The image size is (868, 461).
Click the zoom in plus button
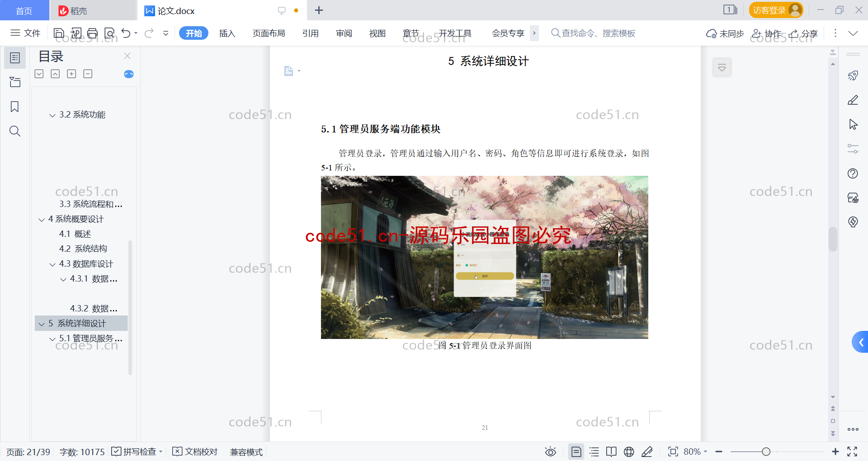point(835,452)
